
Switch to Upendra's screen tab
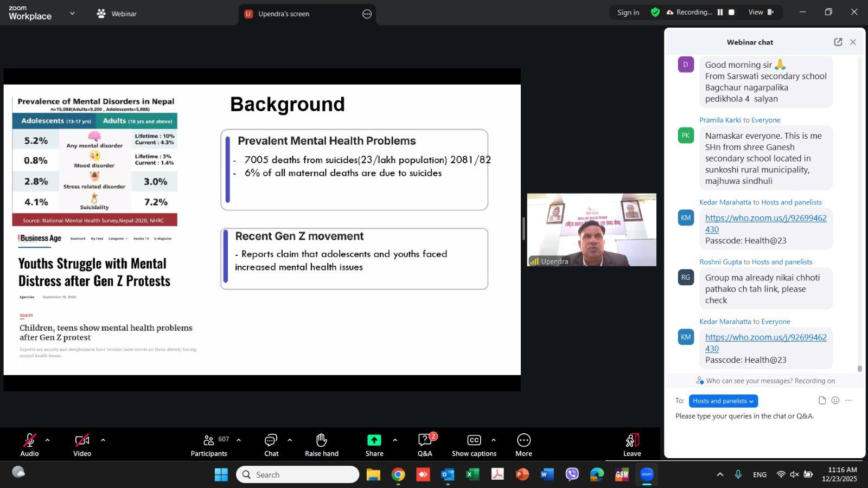(283, 14)
